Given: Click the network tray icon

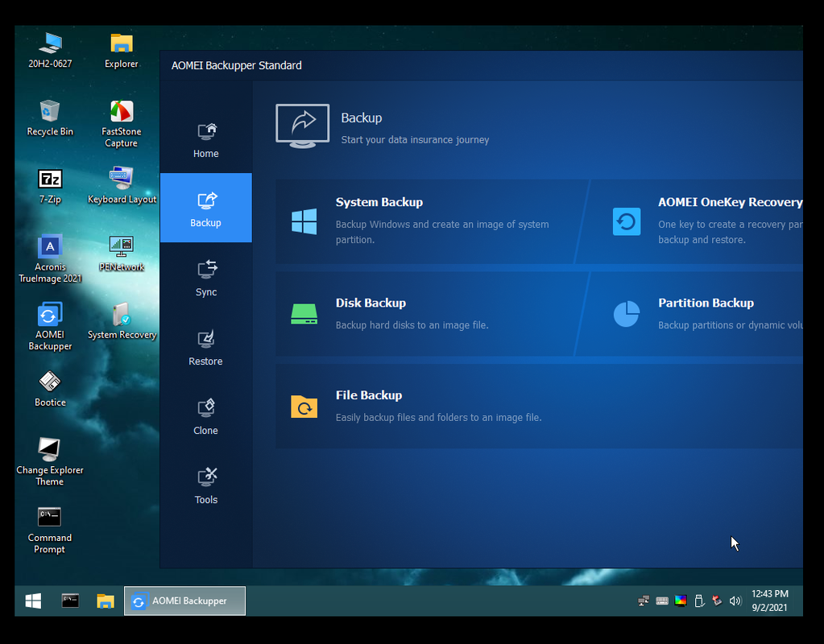Looking at the screenshot, I should pyautogui.click(x=644, y=601).
